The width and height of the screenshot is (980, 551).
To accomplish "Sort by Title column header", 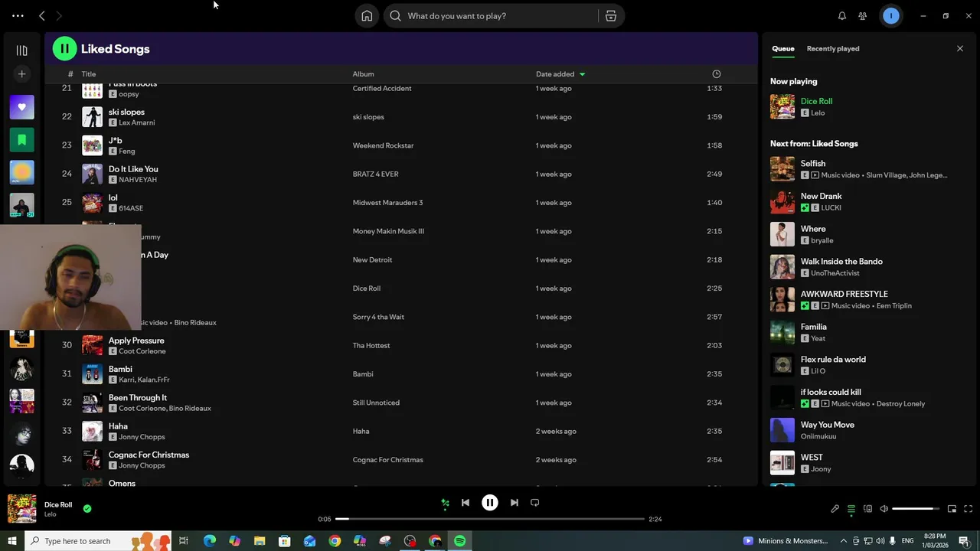I will (x=89, y=74).
